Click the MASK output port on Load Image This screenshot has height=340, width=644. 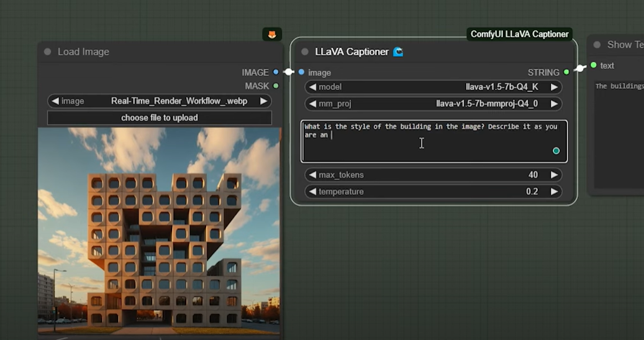tap(276, 86)
